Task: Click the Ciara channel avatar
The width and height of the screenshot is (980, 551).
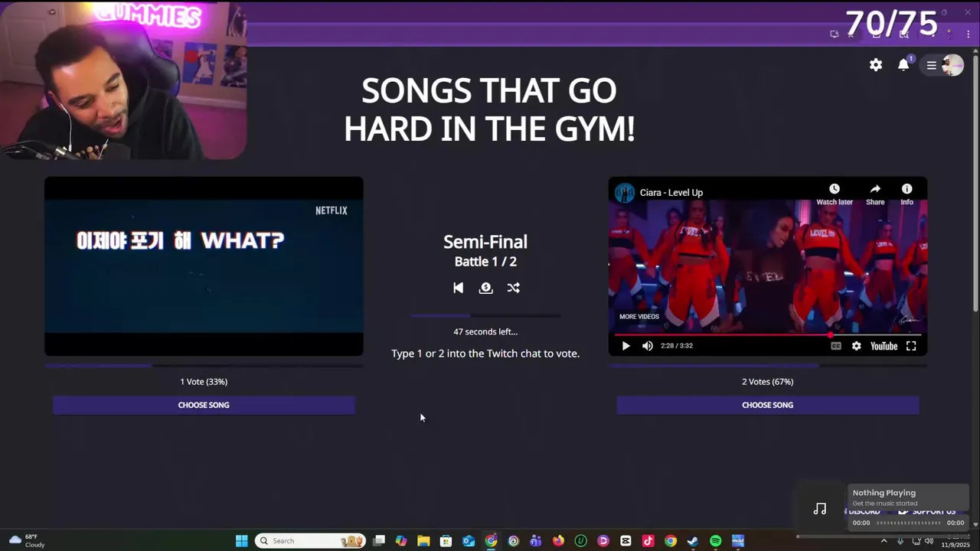Action: pyautogui.click(x=625, y=193)
